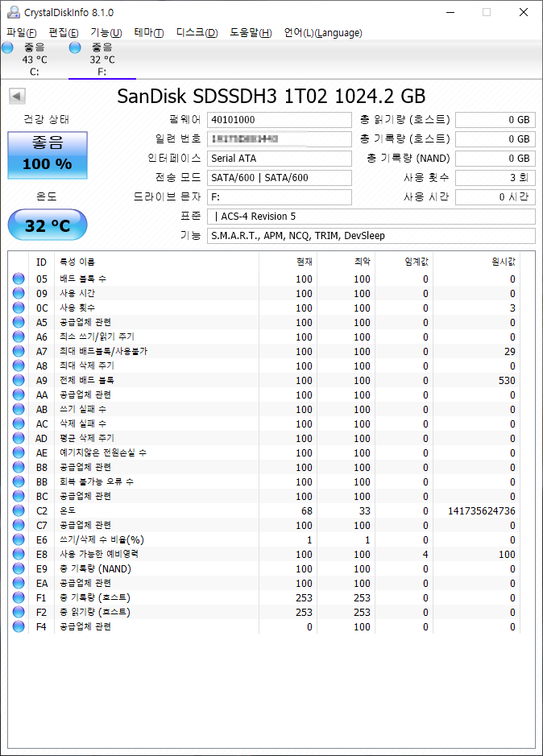Select 쓰기/삭제 수 비율(%) attribute
543x756 pixels.
click(102, 539)
